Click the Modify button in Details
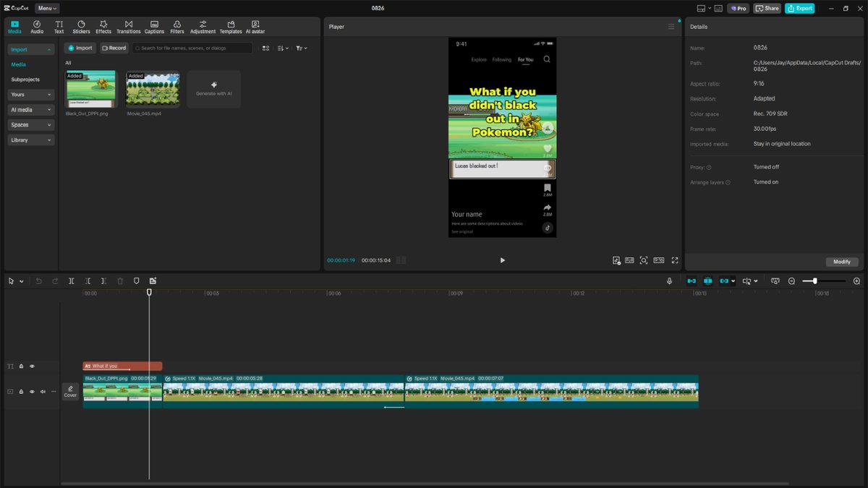This screenshot has height=488, width=868. tap(841, 262)
